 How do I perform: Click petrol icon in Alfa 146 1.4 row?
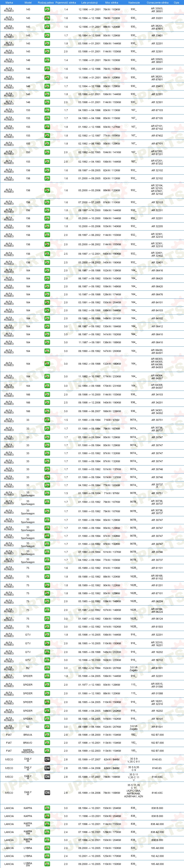click(47, 60)
